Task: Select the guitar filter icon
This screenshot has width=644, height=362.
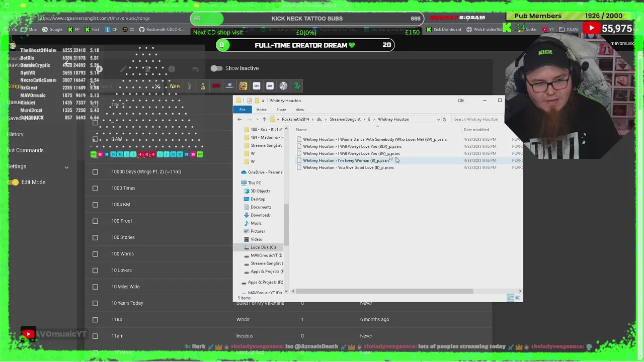Action: click(189, 86)
